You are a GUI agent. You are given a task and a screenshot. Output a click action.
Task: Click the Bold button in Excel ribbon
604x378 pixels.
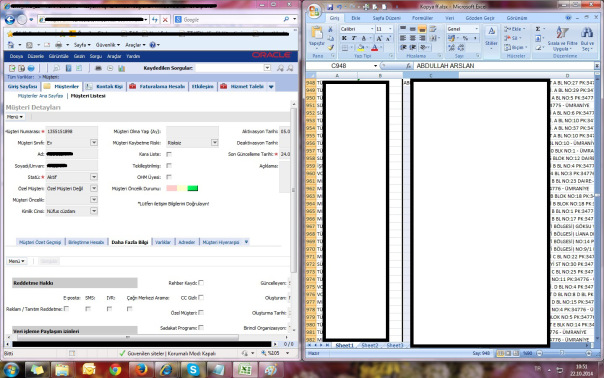(344, 38)
